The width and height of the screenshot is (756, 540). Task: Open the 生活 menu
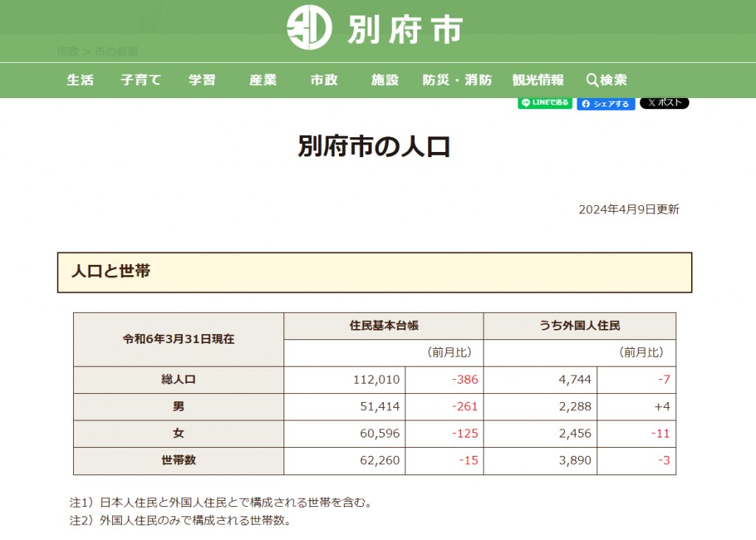[x=80, y=80]
